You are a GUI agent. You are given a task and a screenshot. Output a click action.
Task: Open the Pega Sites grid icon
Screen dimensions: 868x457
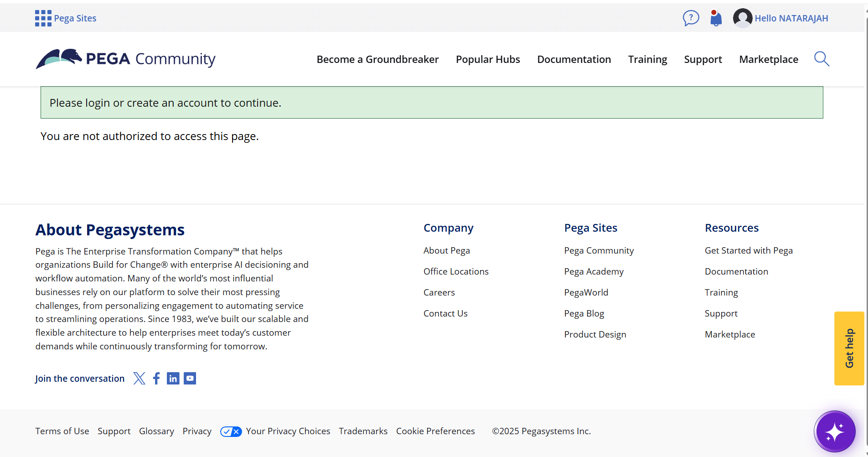point(43,18)
